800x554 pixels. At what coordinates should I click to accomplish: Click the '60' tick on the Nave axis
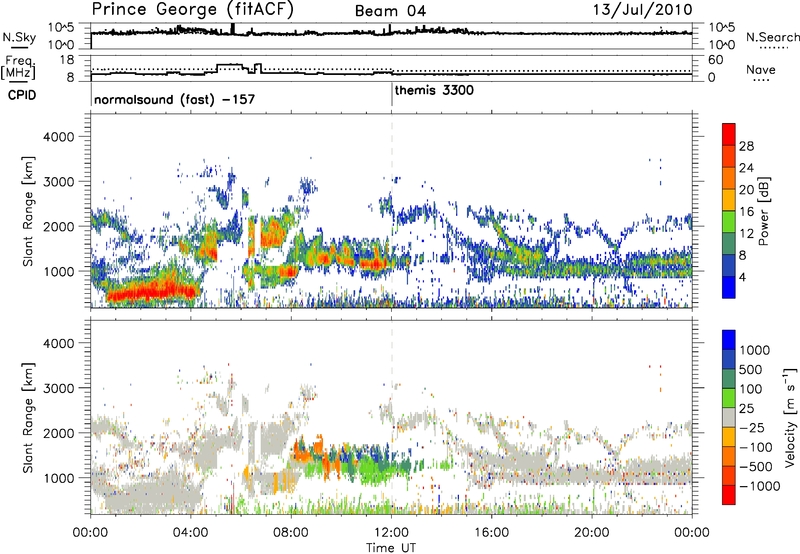coord(715,60)
